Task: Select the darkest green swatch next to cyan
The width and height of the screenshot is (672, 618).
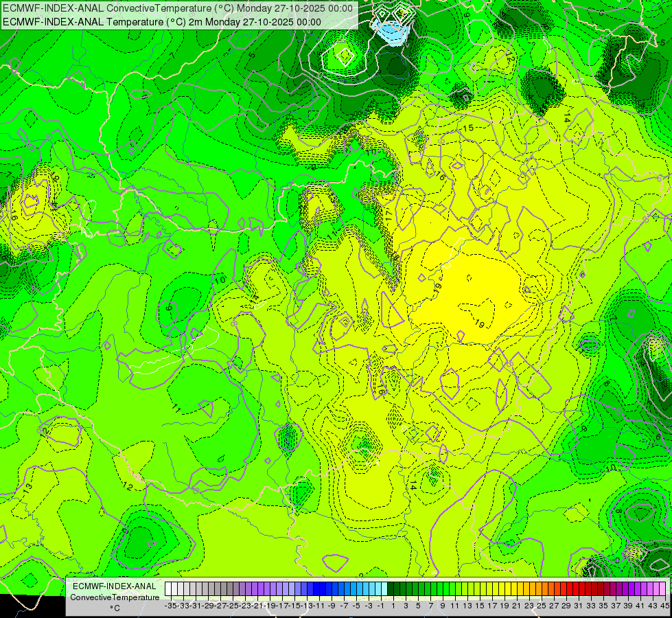Action: click(x=391, y=588)
